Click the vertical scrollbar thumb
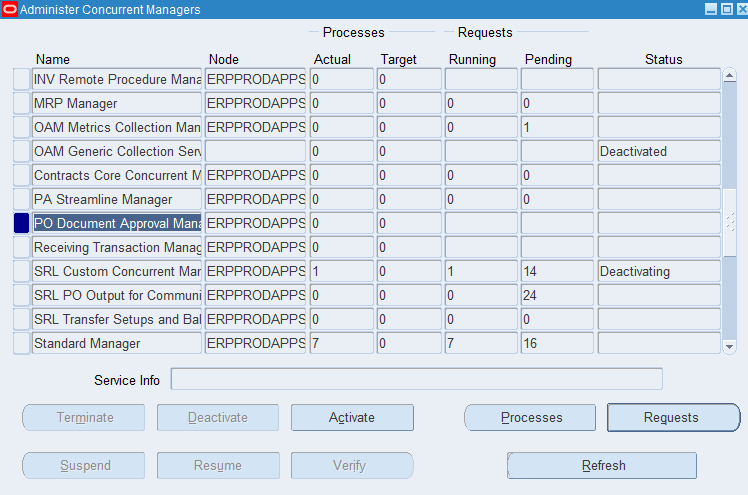This screenshot has height=495, width=748. (x=729, y=130)
